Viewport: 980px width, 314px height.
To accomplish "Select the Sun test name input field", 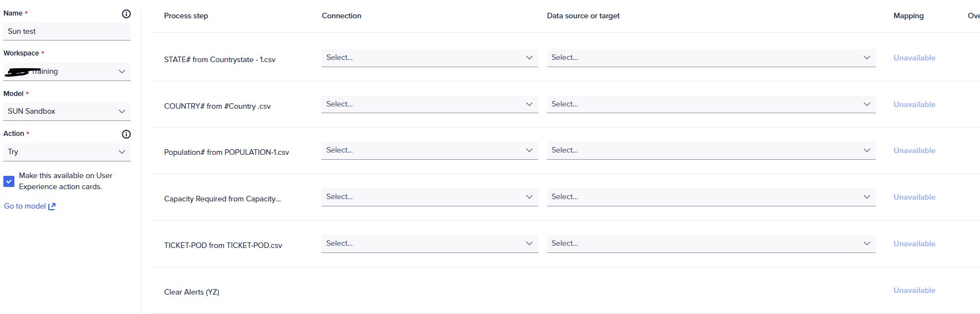I will pos(67,32).
